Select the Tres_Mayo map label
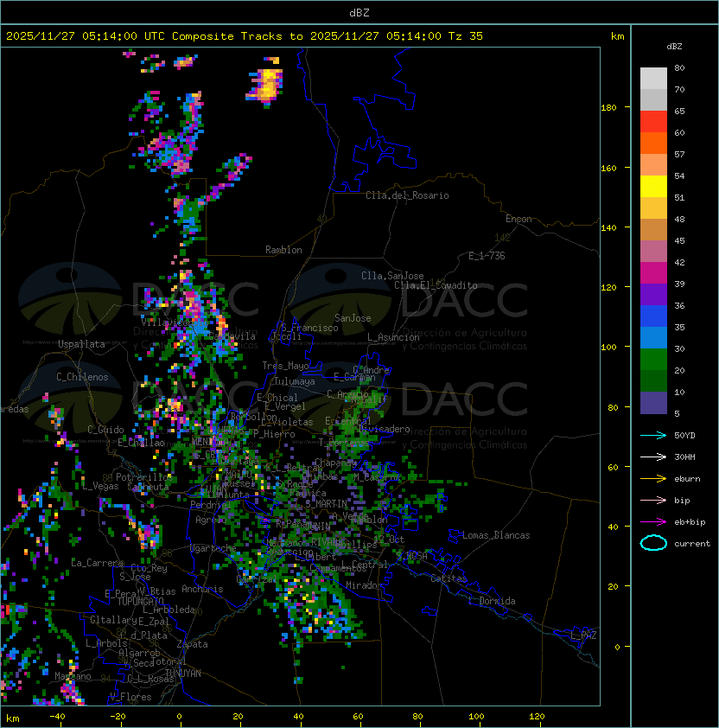Image resolution: width=719 pixels, height=728 pixels. pyautogui.click(x=285, y=366)
